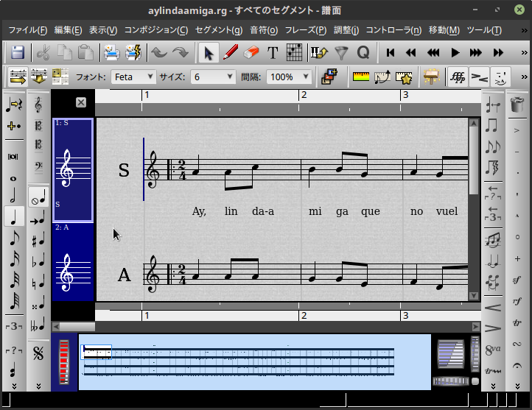Close the track header panel with X
The image size is (532, 410).
click(81, 102)
